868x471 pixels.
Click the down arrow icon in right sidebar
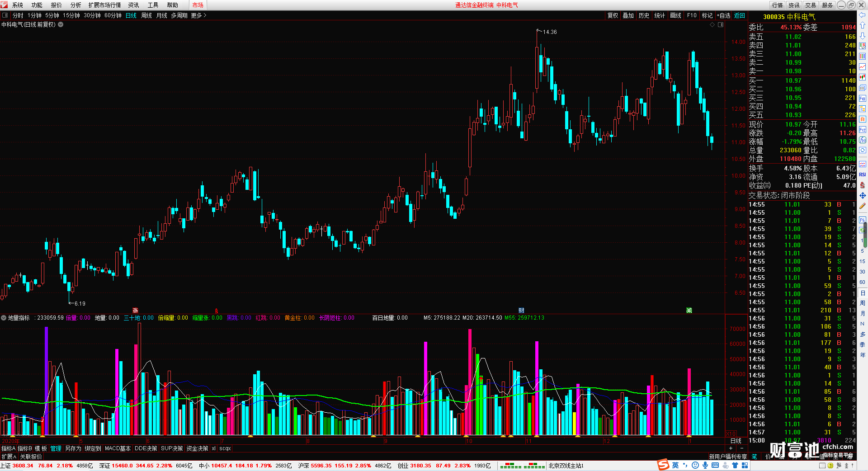(x=863, y=36)
